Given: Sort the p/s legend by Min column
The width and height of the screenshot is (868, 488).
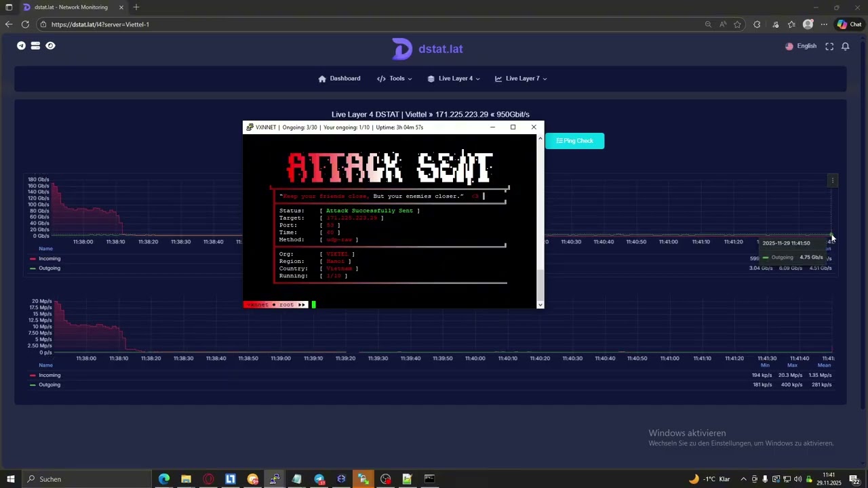Looking at the screenshot, I should coord(765,365).
